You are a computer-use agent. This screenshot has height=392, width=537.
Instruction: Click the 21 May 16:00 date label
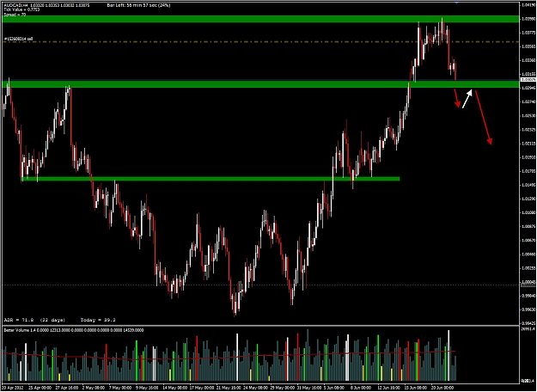coord(228,388)
